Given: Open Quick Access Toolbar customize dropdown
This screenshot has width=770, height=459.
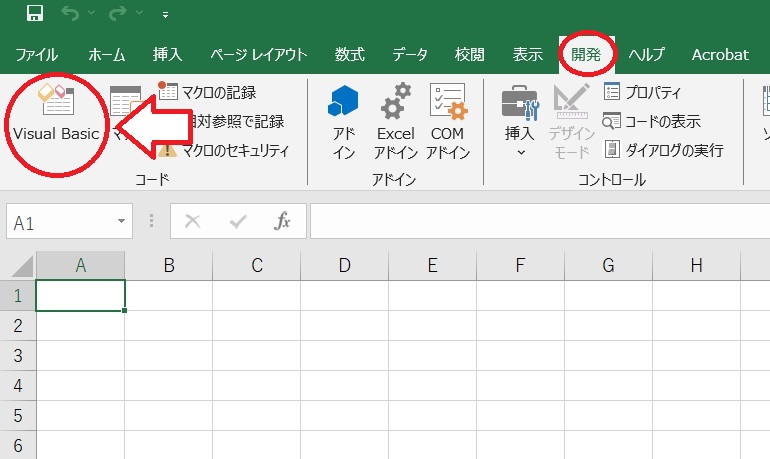Looking at the screenshot, I should pyautogui.click(x=165, y=15).
